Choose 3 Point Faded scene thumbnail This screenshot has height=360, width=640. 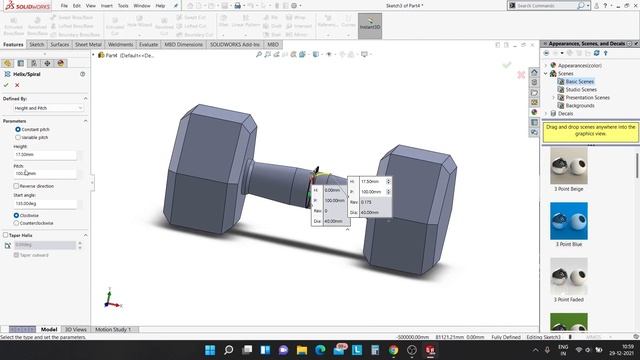coord(569,276)
